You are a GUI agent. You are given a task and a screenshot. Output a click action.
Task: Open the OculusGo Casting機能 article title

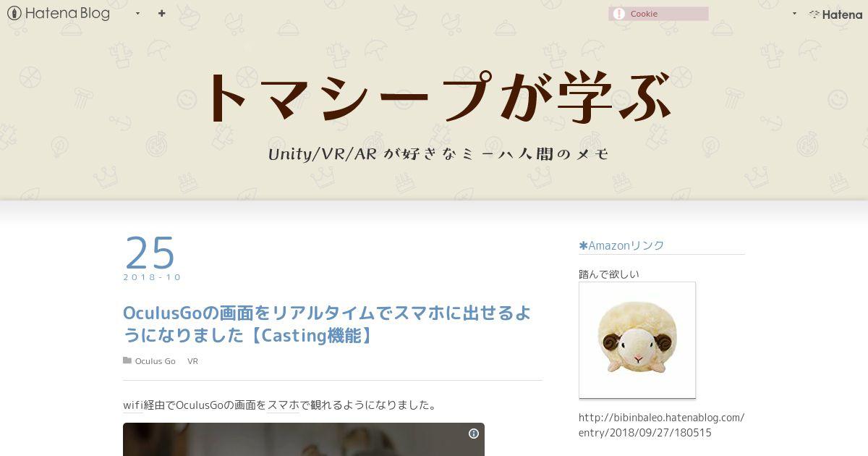[x=327, y=324]
